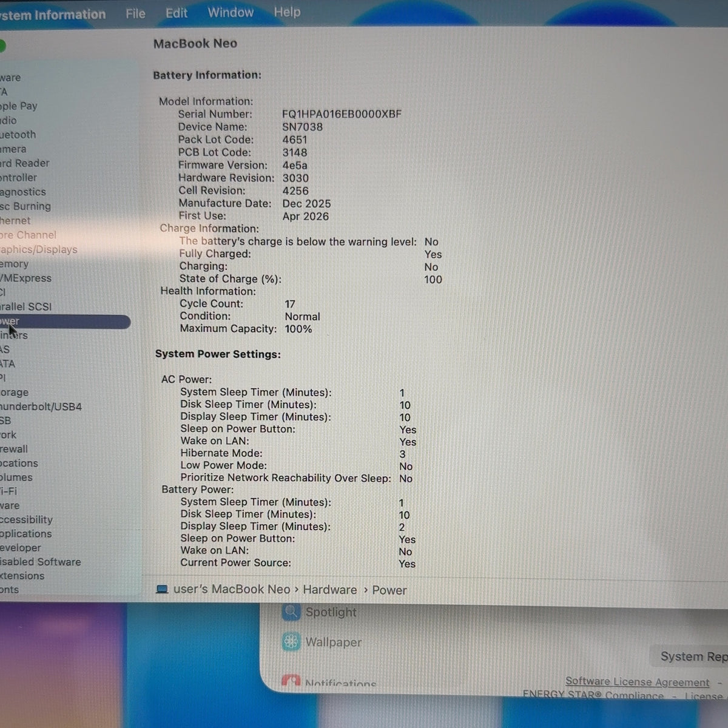This screenshot has height=728, width=728.
Task: Open the Window menu
Action: pos(231,12)
